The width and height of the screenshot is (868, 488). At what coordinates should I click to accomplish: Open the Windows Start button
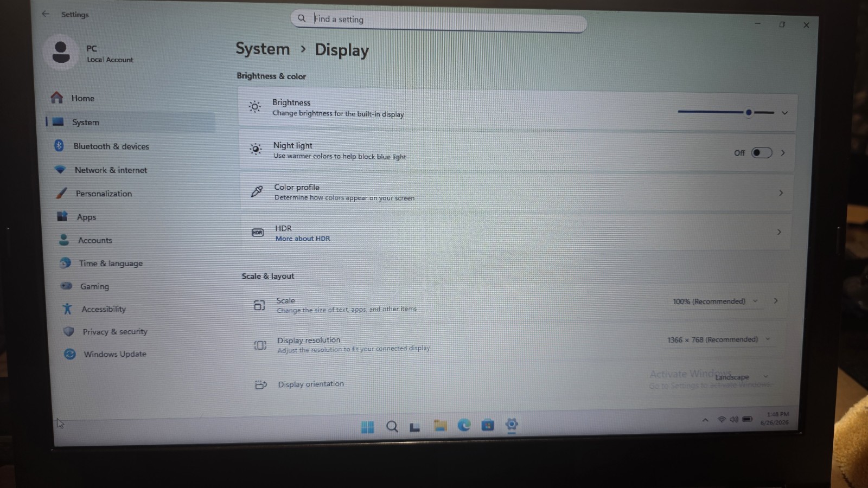click(367, 427)
